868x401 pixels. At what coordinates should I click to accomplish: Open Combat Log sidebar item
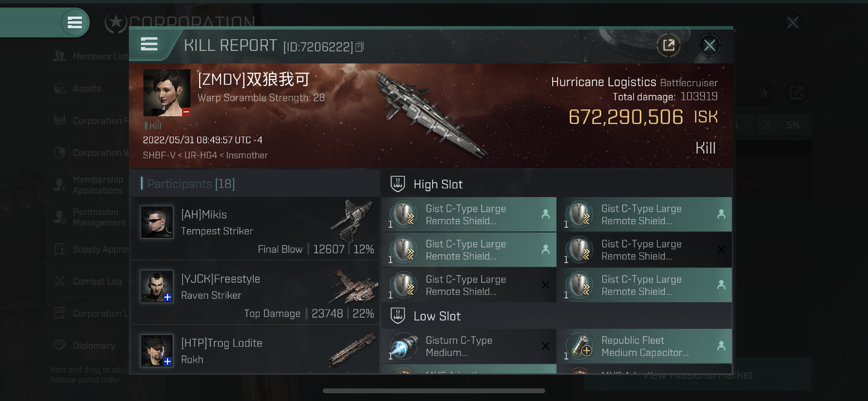click(x=88, y=281)
